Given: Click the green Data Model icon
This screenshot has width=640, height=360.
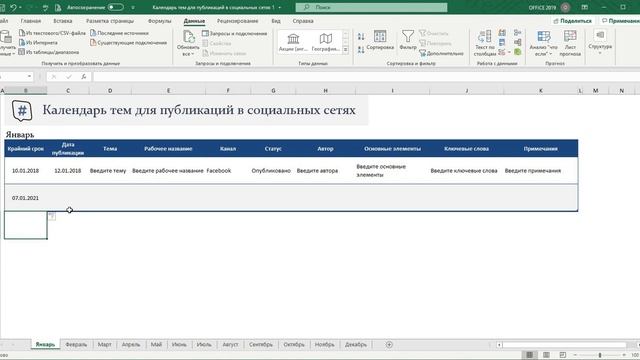Looking at the screenshot, I should pyautogui.click(x=518, y=52).
